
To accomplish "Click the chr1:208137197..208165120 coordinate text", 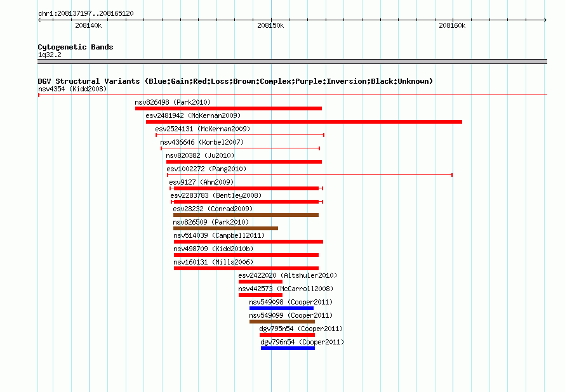I will 86,13.
